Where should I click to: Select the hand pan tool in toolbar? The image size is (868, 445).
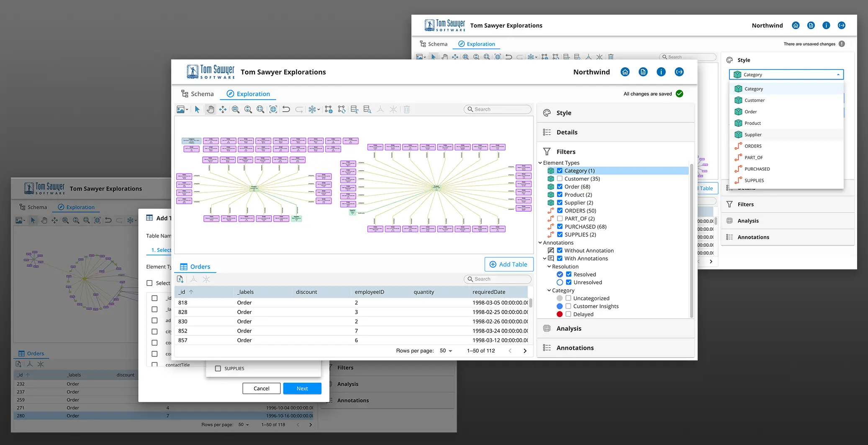210,109
